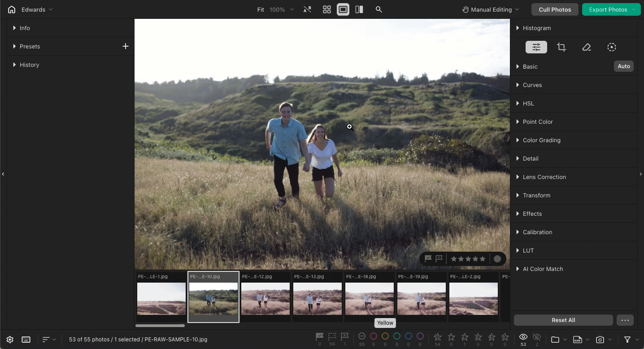Open the Manual Editing mode dropdown
The image size is (644, 349).
coord(491,9)
